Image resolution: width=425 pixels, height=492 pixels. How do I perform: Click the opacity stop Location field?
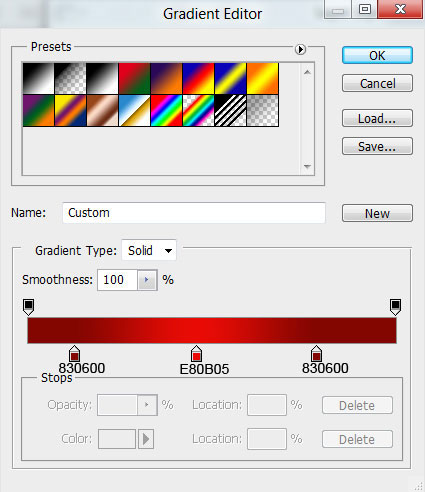tap(267, 405)
